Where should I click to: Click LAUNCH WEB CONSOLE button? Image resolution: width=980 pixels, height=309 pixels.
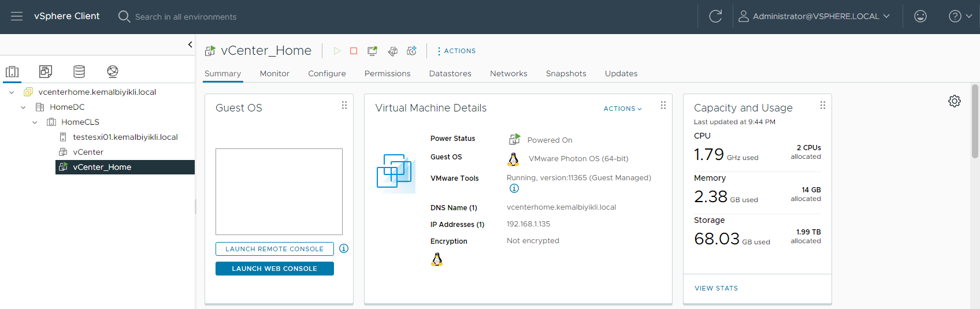pyautogui.click(x=274, y=269)
